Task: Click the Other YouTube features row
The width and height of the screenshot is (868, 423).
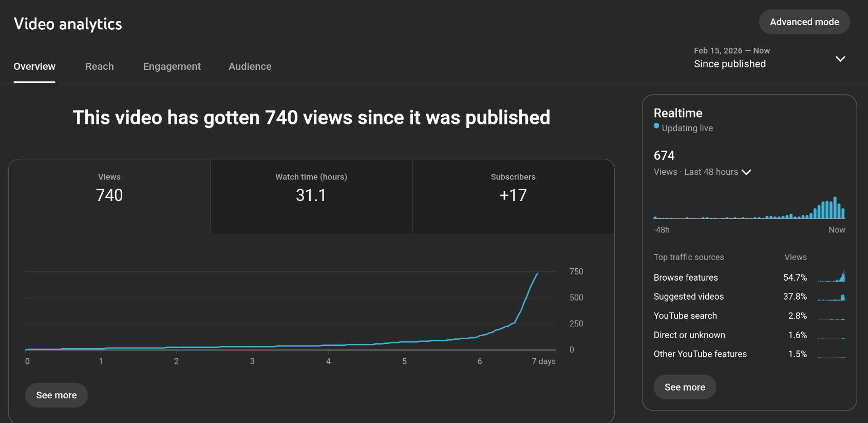Action: 700,354
